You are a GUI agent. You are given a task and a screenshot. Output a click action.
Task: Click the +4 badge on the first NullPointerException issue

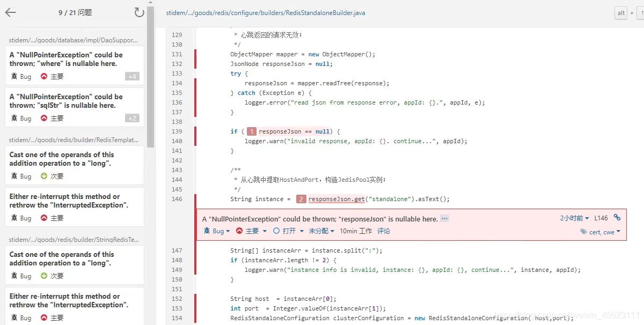click(132, 76)
